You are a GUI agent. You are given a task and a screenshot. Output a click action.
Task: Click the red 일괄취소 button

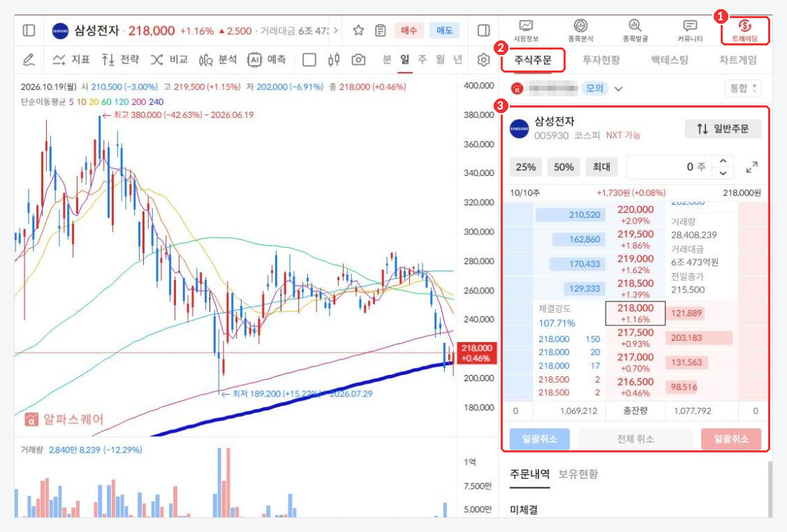pyautogui.click(x=730, y=439)
